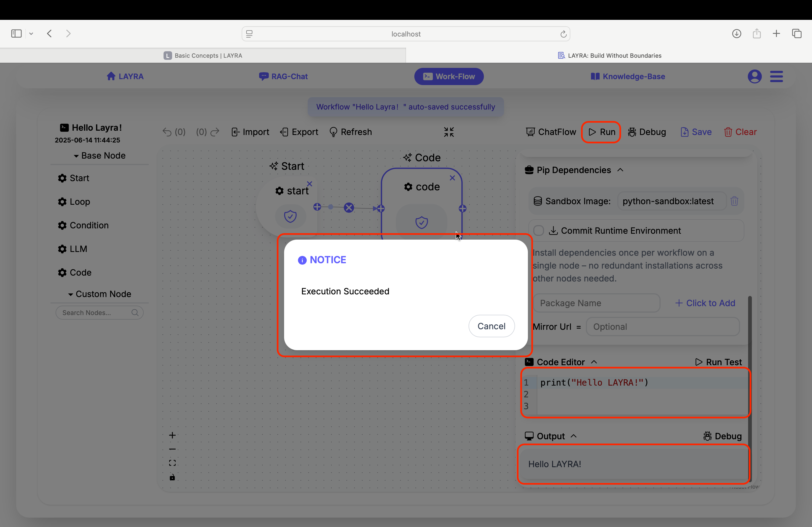Remove the code node with its X
The height and width of the screenshot is (527, 812).
tap(452, 178)
